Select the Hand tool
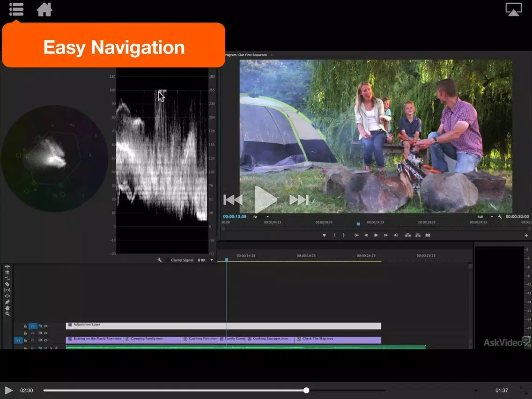The width and height of the screenshot is (532, 399). tap(7, 308)
